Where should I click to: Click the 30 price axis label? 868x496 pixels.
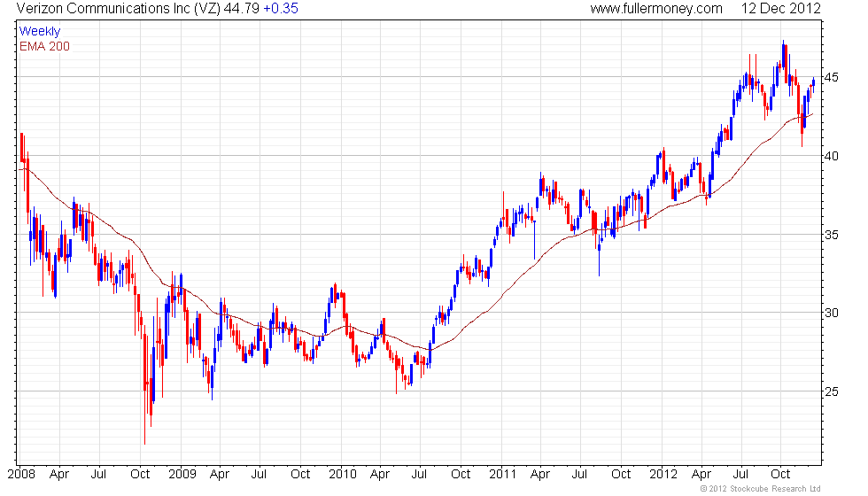[x=831, y=313]
